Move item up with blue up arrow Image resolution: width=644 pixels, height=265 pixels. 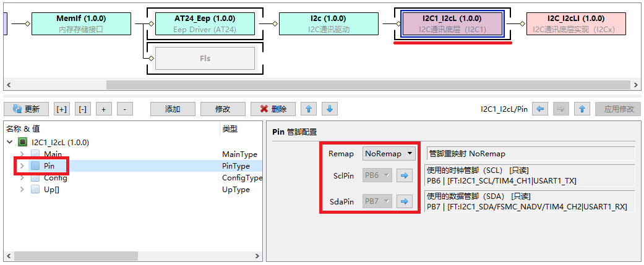pos(309,109)
